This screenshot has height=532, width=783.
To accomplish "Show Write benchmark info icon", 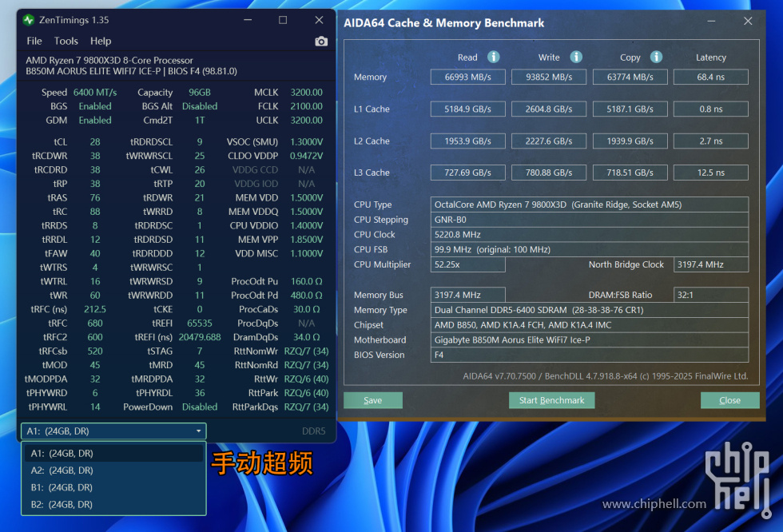I will 576,57.
